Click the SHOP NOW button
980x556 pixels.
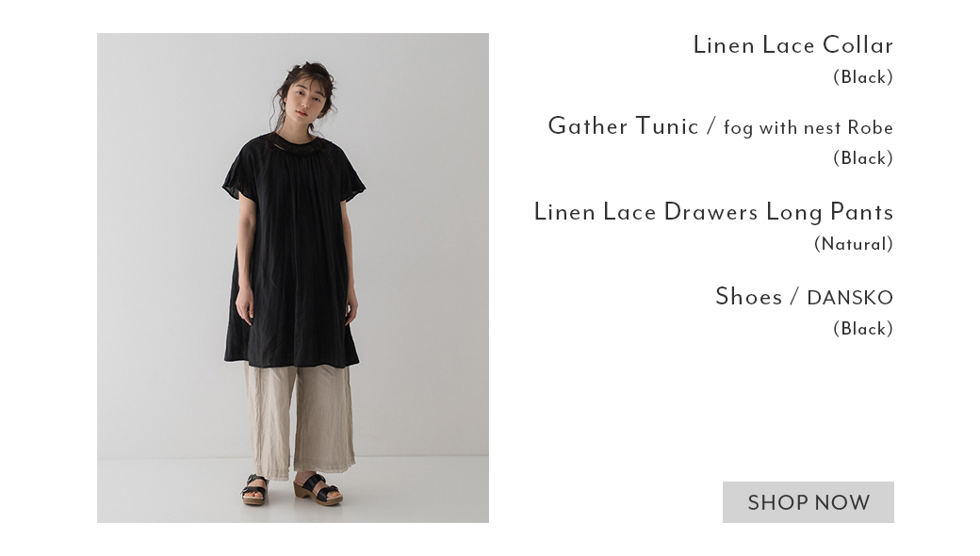point(808,502)
